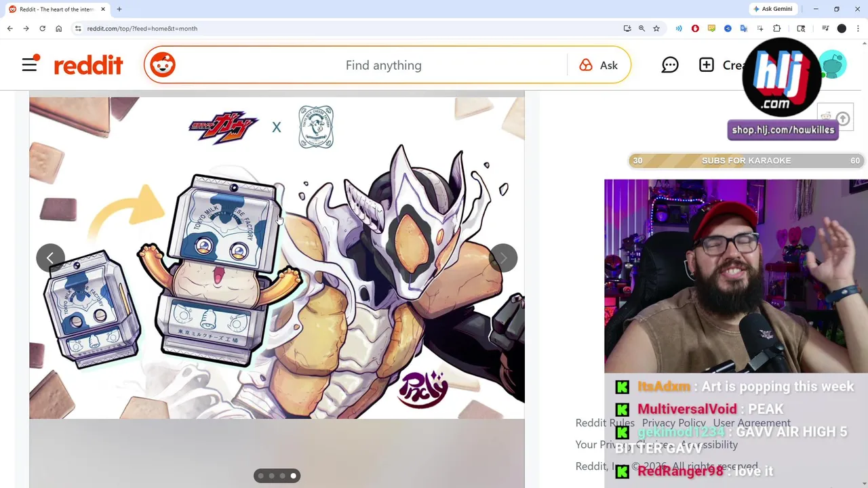The height and width of the screenshot is (488, 868).
Task: Open the blue sound-wave extension
Action: (x=679, y=28)
